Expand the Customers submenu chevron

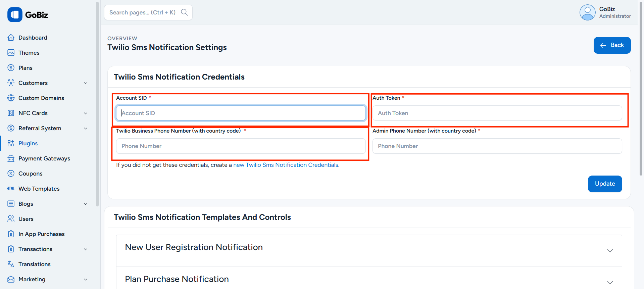tap(86, 83)
